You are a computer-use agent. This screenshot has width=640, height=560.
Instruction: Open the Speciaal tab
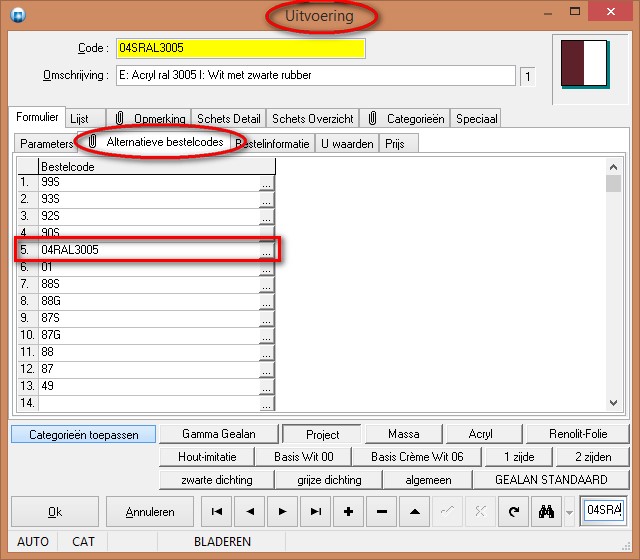click(x=476, y=119)
